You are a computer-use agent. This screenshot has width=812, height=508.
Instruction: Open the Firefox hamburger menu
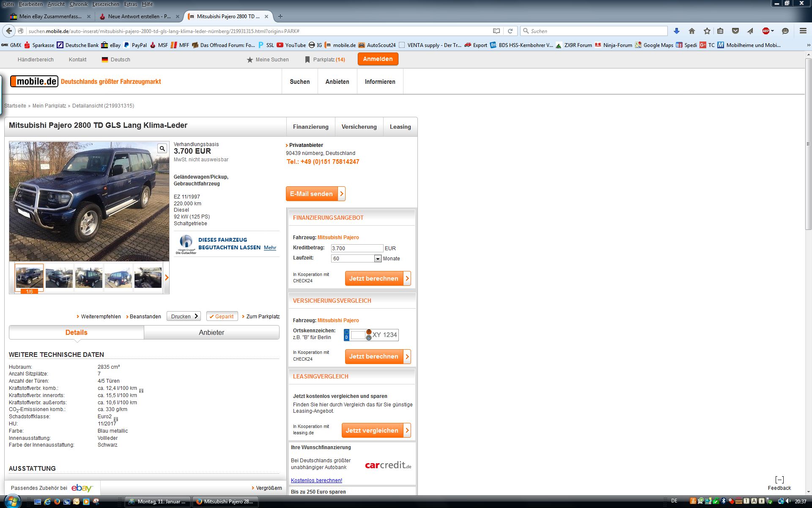coord(803,31)
